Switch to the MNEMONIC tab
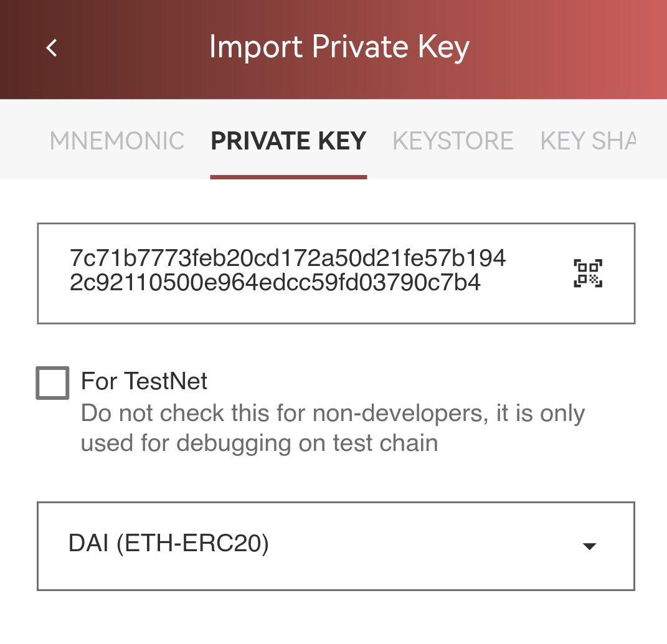Viewport: 667px width, 644px height. 117,141
